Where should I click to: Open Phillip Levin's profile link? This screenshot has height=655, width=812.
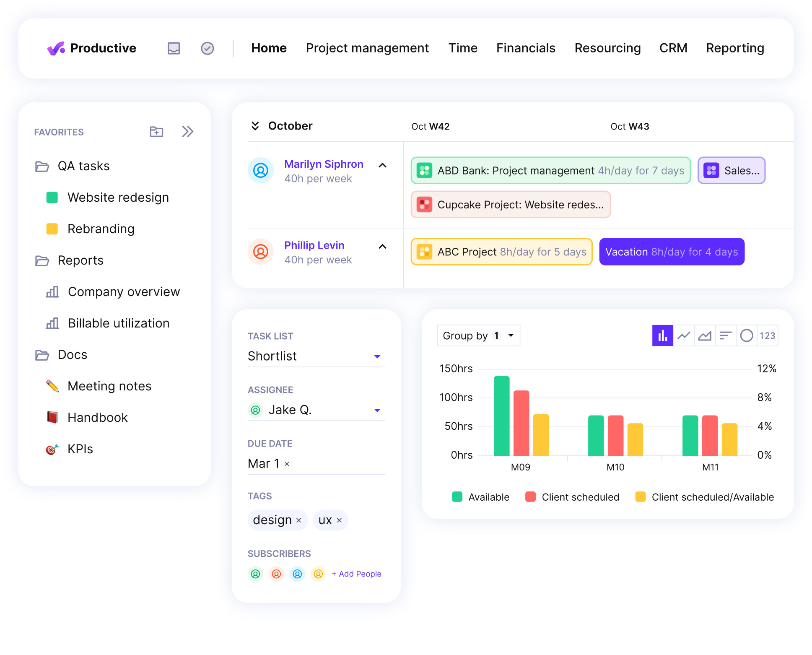pyautogui.click(x=314, y=245)
